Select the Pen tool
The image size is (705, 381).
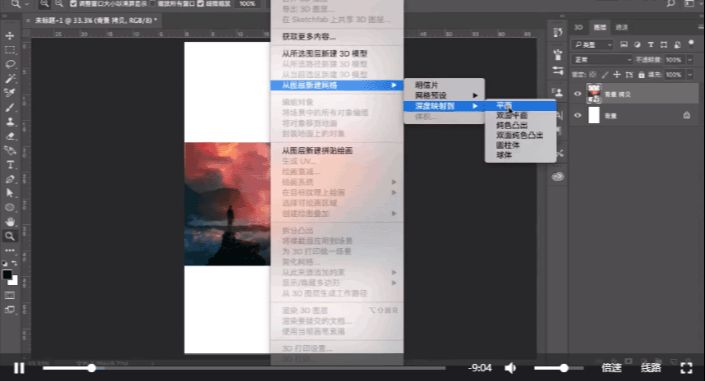pyautogui.click(x=10, y=179)
